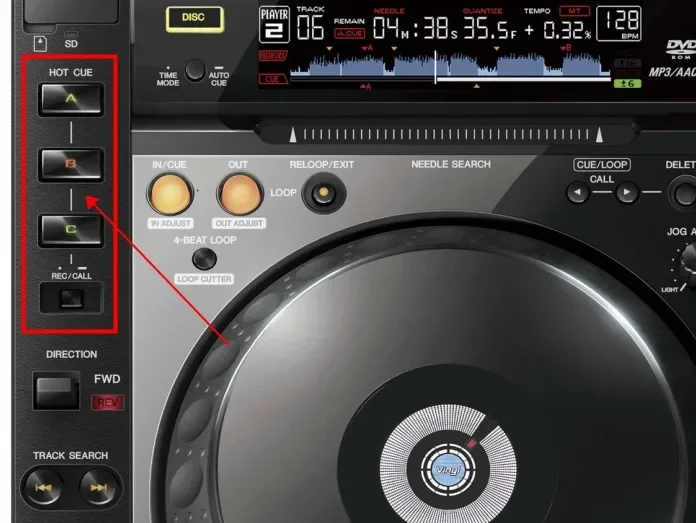Skip to next track with Track Search
696x523 pixels.
coord(99,487)
